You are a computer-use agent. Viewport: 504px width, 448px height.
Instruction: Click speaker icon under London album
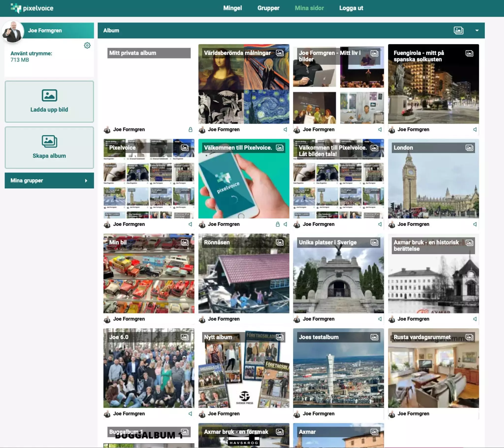pos(475,224)
